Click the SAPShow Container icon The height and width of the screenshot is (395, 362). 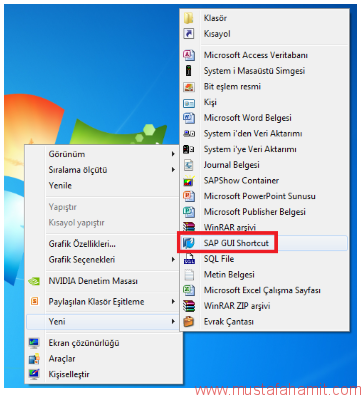[x=189, y=180]
